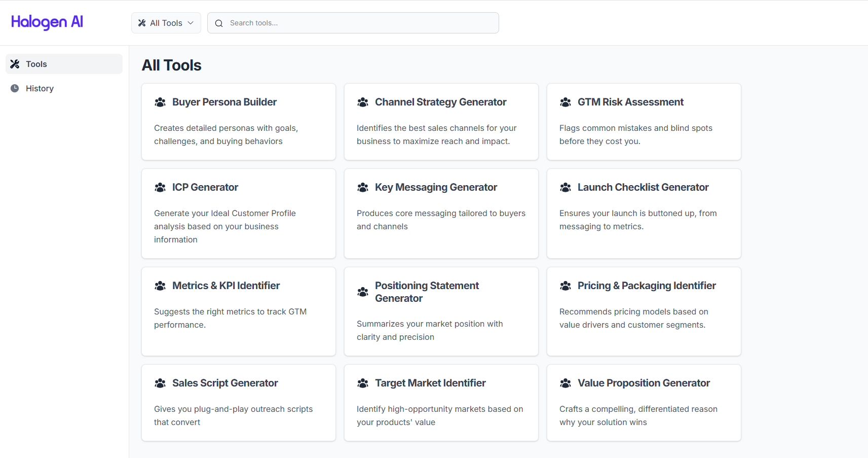Click the magnifying glass search icon

coord(219,23)
